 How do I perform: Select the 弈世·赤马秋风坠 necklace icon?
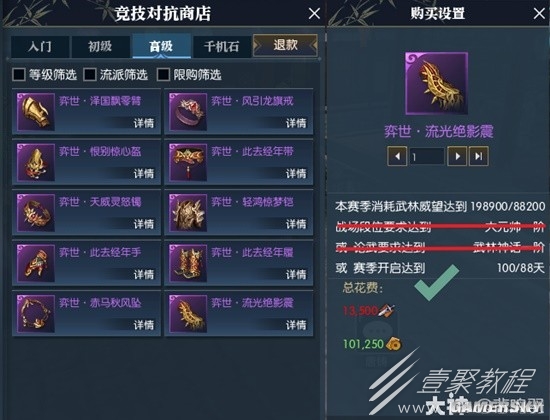click(x=36, y=314)
